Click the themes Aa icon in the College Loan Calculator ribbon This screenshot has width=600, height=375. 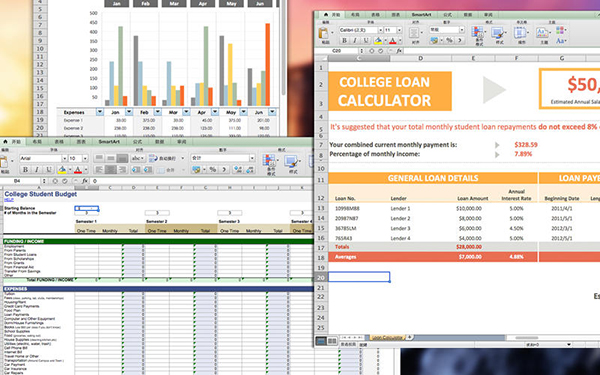[x=541, y=33]
